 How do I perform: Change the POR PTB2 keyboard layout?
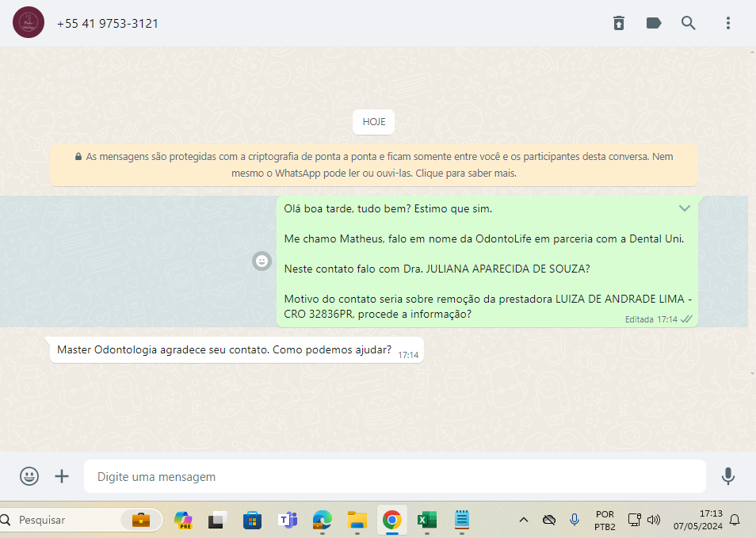[605, 520]
